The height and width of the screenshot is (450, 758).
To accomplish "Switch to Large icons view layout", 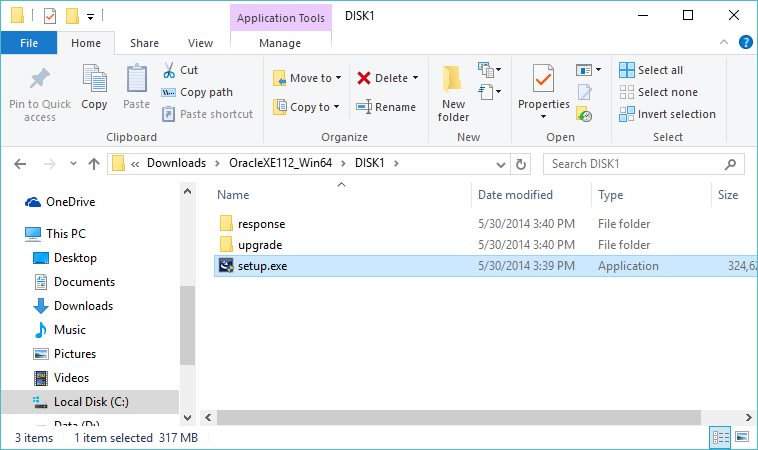I will click(x=742, y=437).
